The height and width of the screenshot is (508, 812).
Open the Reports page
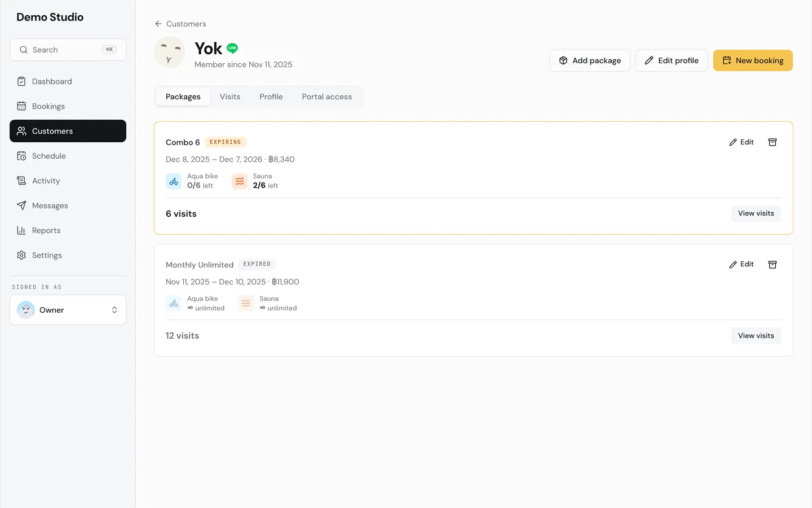(x=68, y=230)
